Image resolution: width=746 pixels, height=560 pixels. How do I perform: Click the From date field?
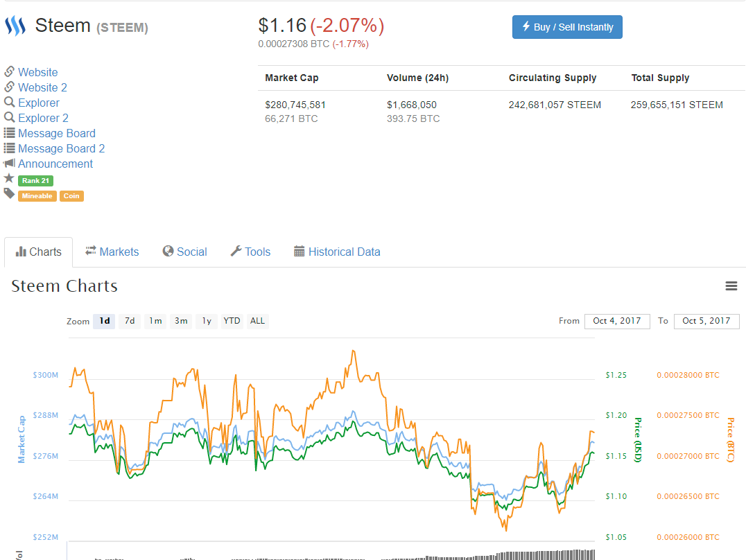coord(617,321)
